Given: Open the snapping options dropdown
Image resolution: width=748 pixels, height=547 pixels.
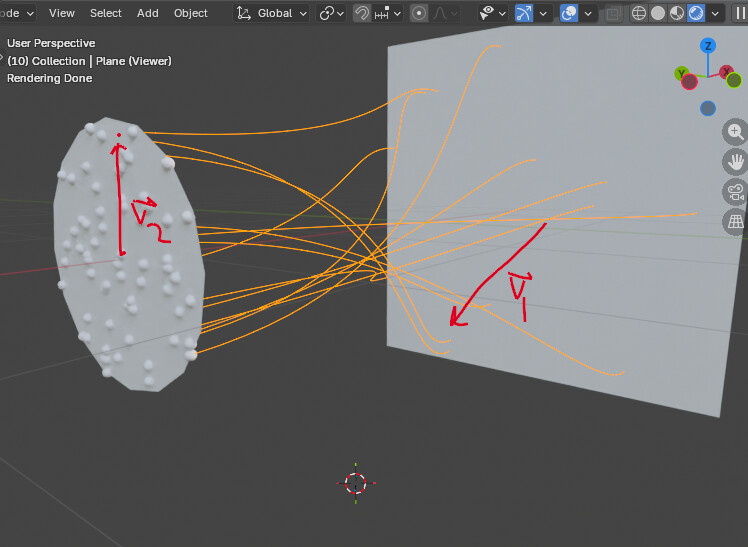Looking at the screenshot, I should point(387,13).
